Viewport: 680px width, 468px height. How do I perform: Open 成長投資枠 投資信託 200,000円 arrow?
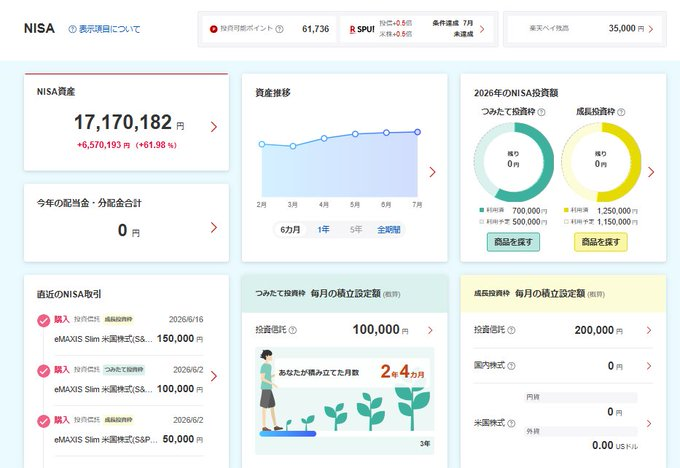(x=649, y=330)
